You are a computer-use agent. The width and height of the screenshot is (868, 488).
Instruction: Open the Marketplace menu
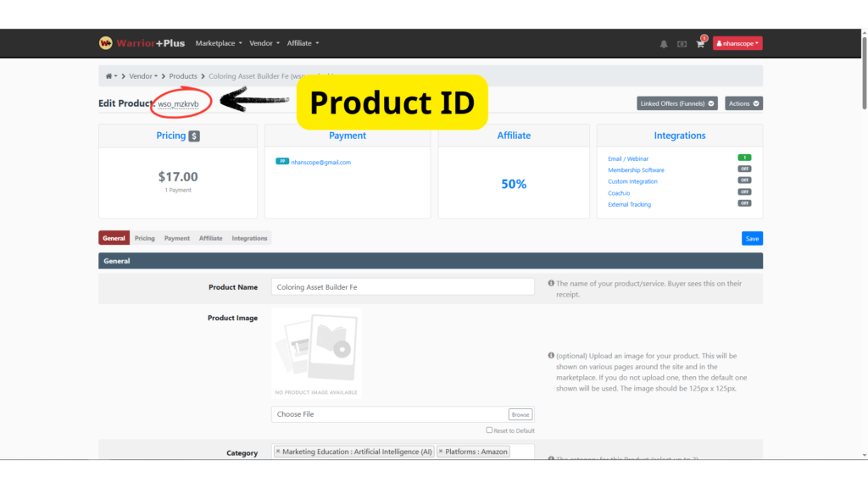tap(219, 43)
